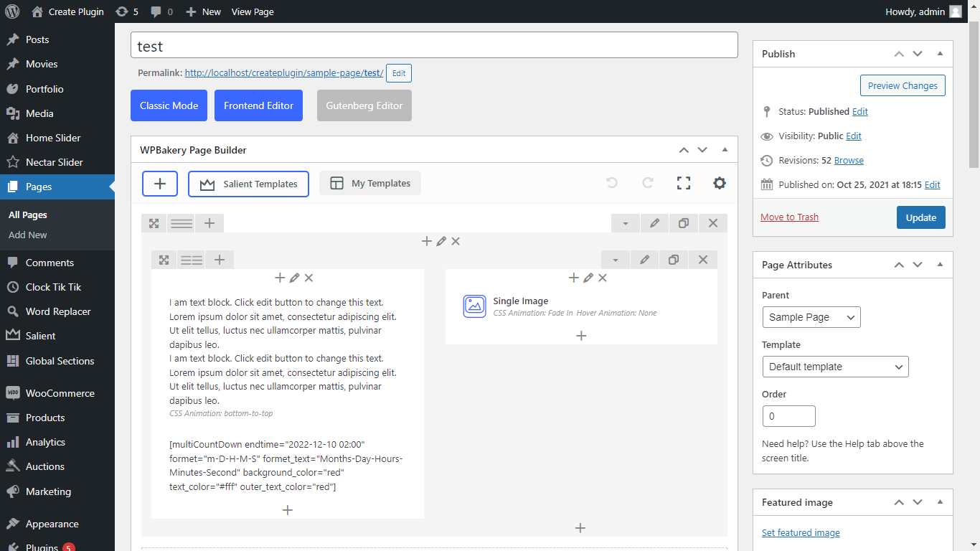The width and height of the screenshot is (980, 551).
Task: Click Move to Trash link
Action: point(789,217)
